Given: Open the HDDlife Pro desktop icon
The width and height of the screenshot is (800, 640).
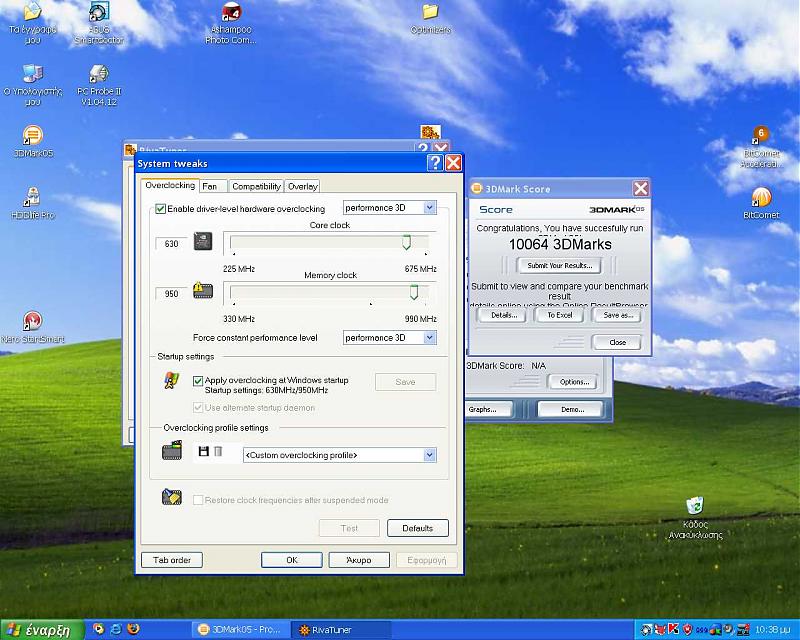Looking at the screenshot, I should pos(33,203).
